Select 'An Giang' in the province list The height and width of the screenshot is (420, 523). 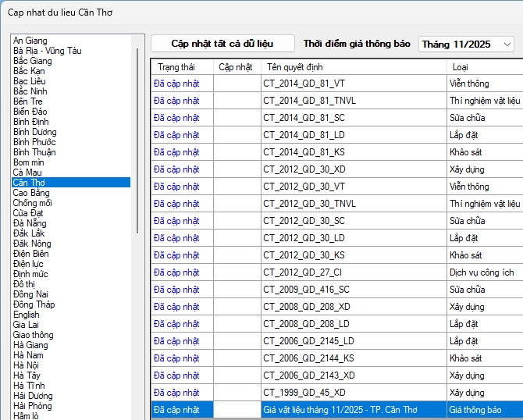30,41
